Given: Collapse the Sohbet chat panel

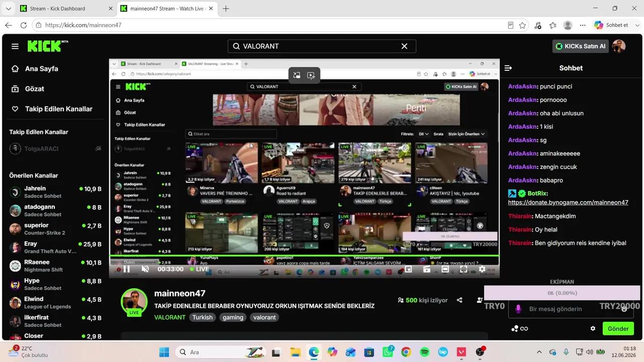Looking at the screenshot, I should tap(508, 68).
